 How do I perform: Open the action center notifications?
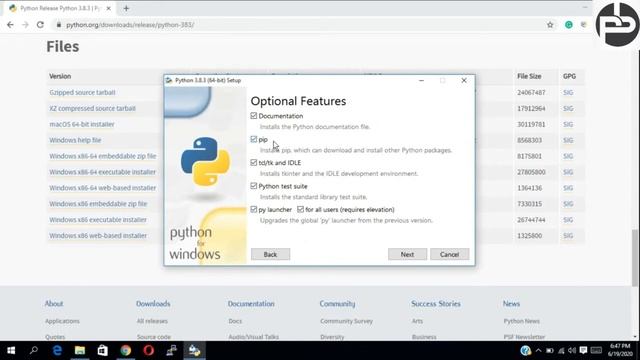click(x=583, y=350)
